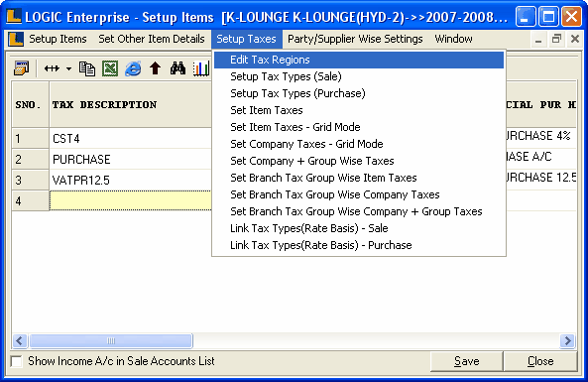
Task: Click the horizontal scrollbar left arrow
Action: pos(20,340)
